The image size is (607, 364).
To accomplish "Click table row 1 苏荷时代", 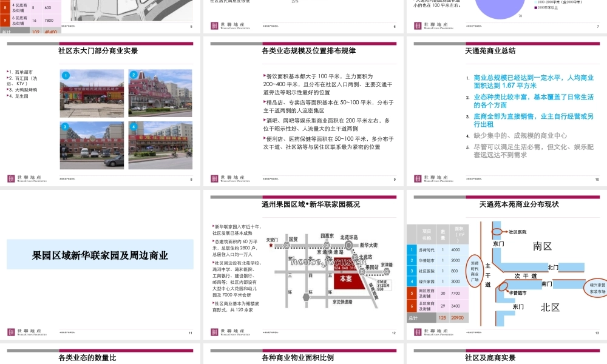I will pos(438,249).
